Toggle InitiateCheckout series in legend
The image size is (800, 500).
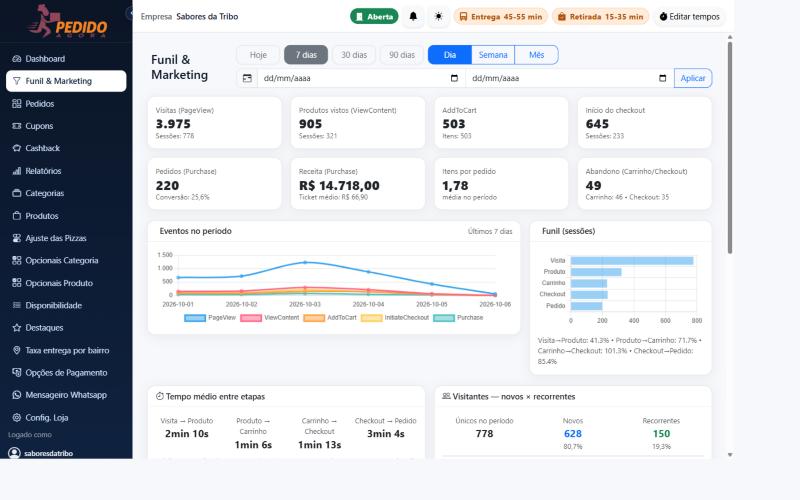[x=395, y=318]
